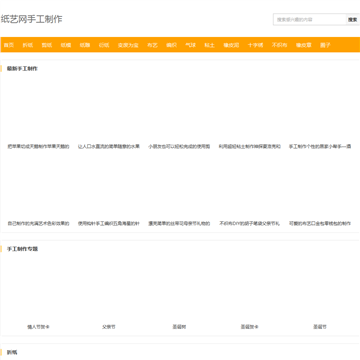This screenshot has height=360, width=360.
Task: Select the 十字绣 menu entry
Action: coord(255,45)
